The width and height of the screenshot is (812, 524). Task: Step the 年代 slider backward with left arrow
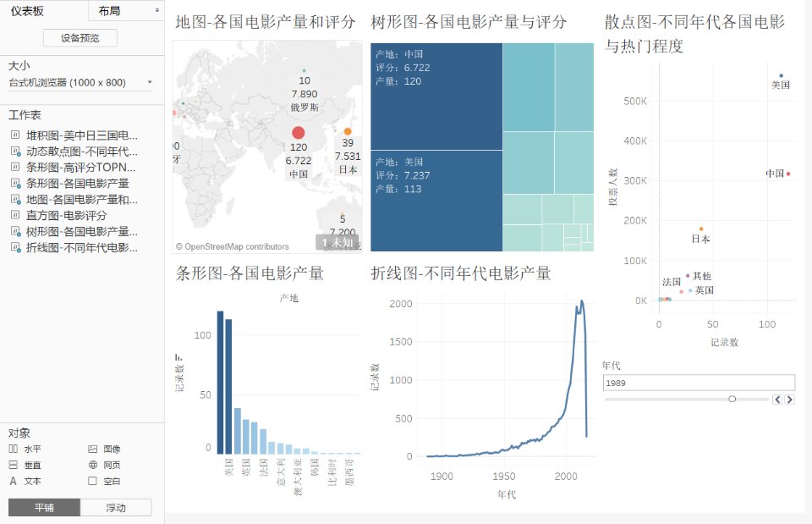[777, 399]
